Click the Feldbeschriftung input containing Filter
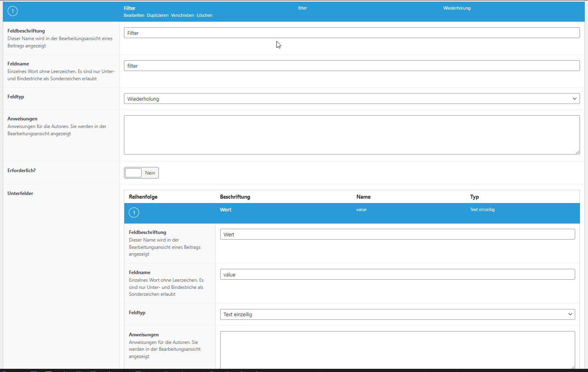 [x=351, y=33]
